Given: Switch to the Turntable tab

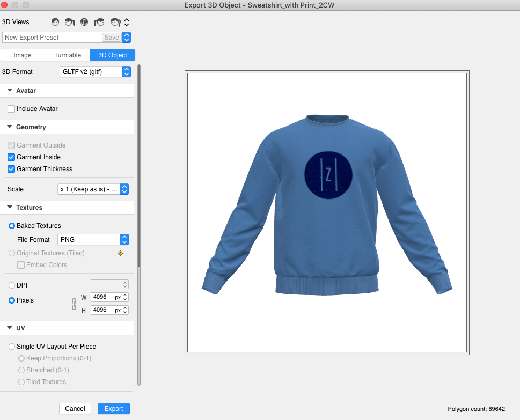Looking at the screenshot, I should [68, 55].
